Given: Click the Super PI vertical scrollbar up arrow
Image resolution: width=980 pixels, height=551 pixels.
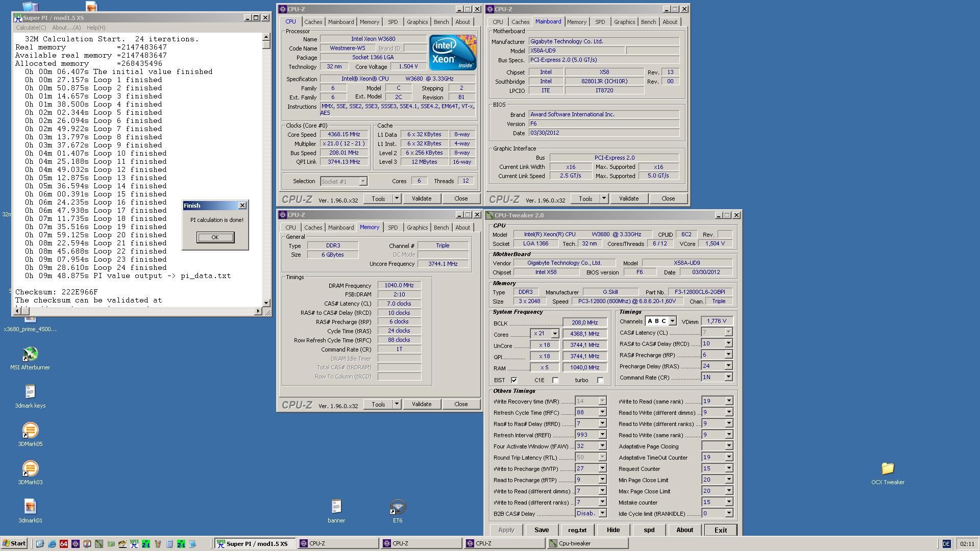Looking at the screenshot, I should [266, 37].
